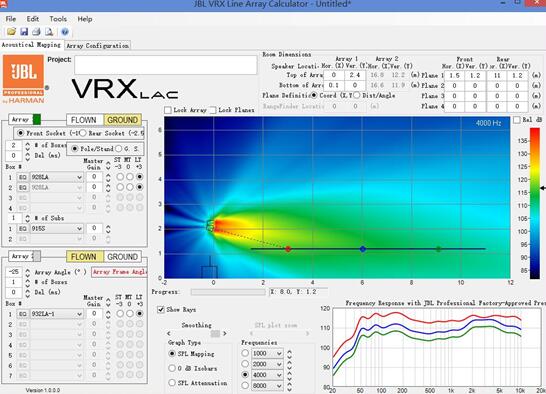Click the GROUND button for Array 2

pos(123,257)
